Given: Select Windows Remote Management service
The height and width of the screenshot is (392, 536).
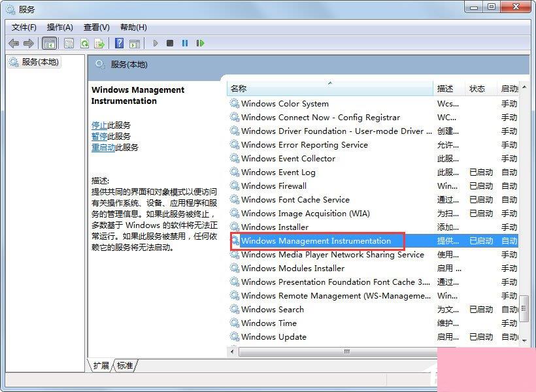Looking at the screenshot, I should 373,295.
